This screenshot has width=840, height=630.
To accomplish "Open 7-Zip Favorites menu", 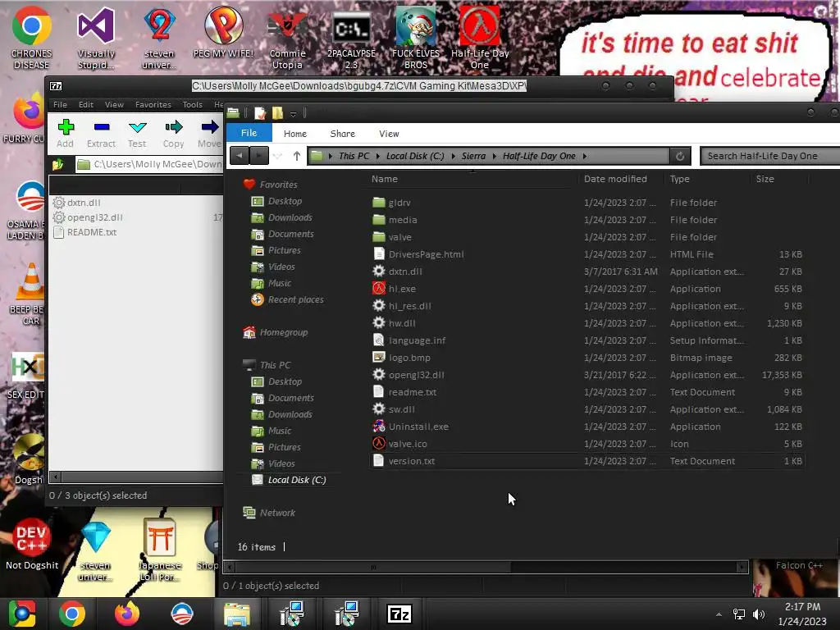I will (x=153, y=104).
